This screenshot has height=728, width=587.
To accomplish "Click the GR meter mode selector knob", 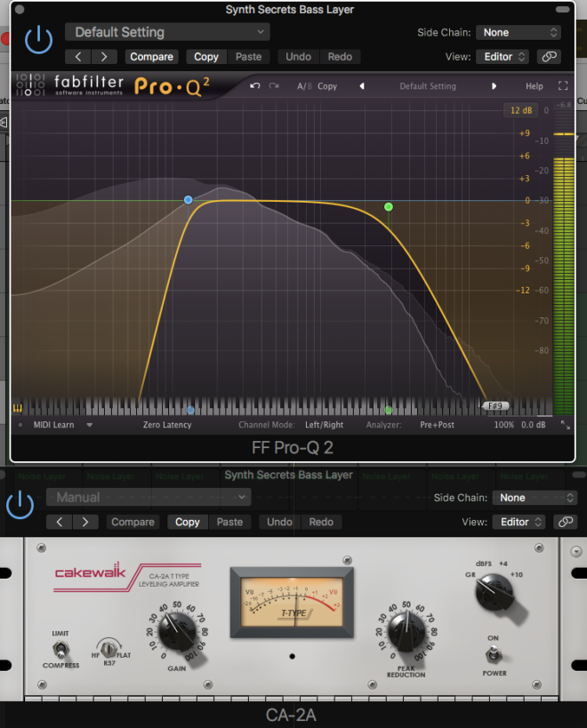I will (495, 592).
